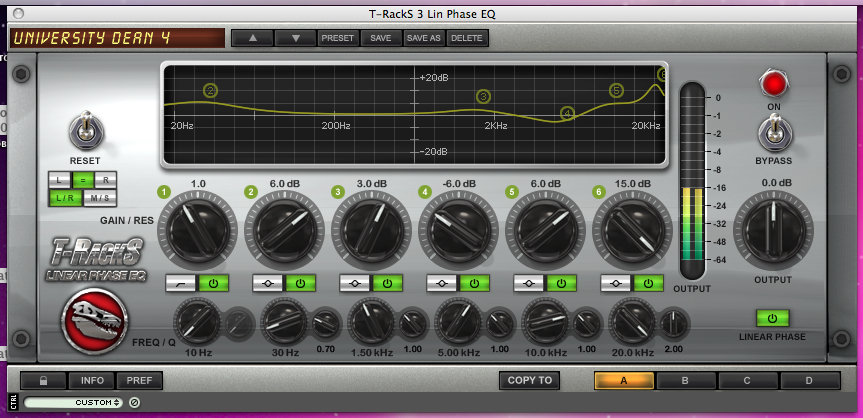Viewport: 863px width, 418px height.
Task: Toggle band 6 power button
Action: [x=648, y=284]
